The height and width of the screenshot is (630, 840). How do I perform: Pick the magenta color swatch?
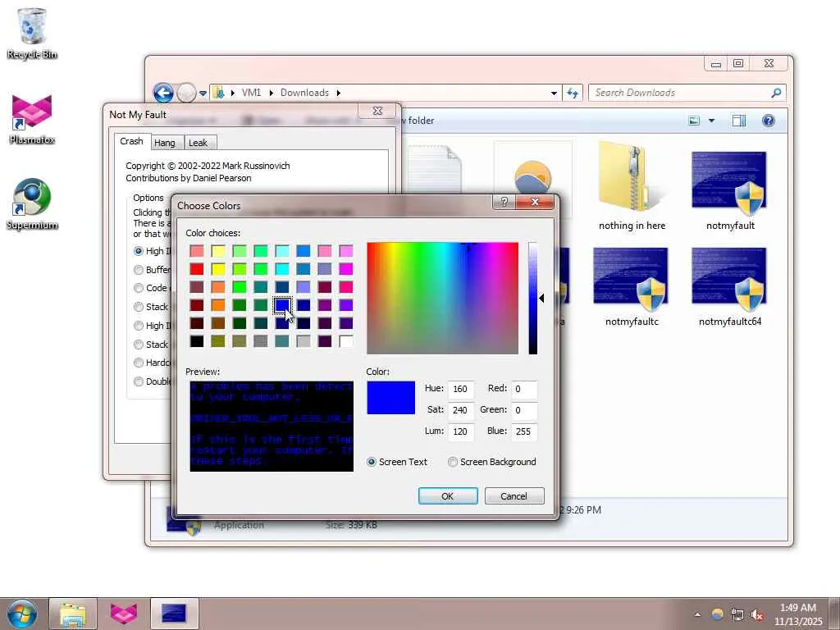pos(346,269)
